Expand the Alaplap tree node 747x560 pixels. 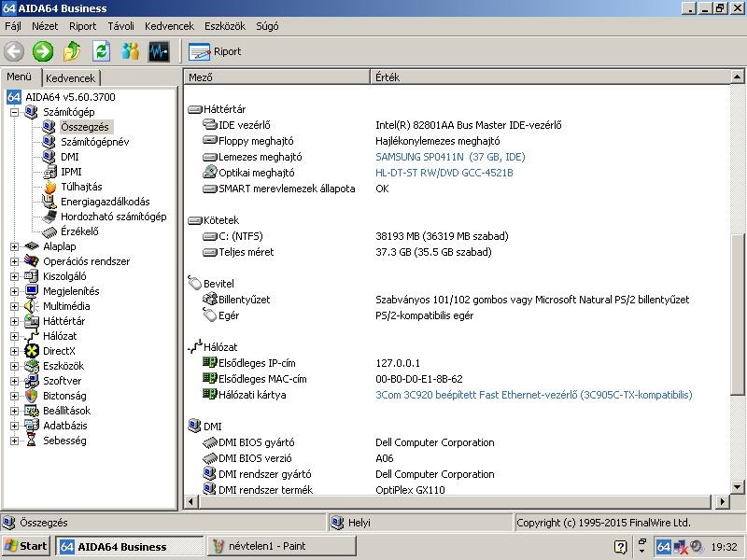coord(14,246)
